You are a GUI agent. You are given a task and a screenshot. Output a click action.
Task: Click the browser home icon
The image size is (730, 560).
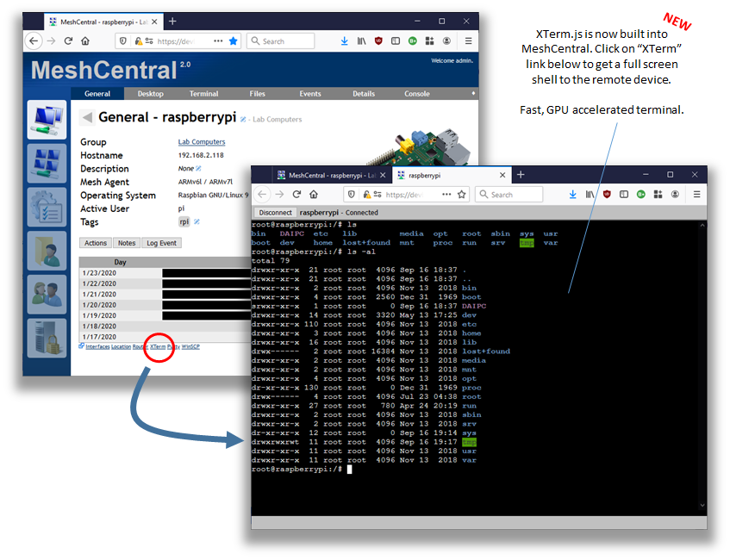click(84, 40)
